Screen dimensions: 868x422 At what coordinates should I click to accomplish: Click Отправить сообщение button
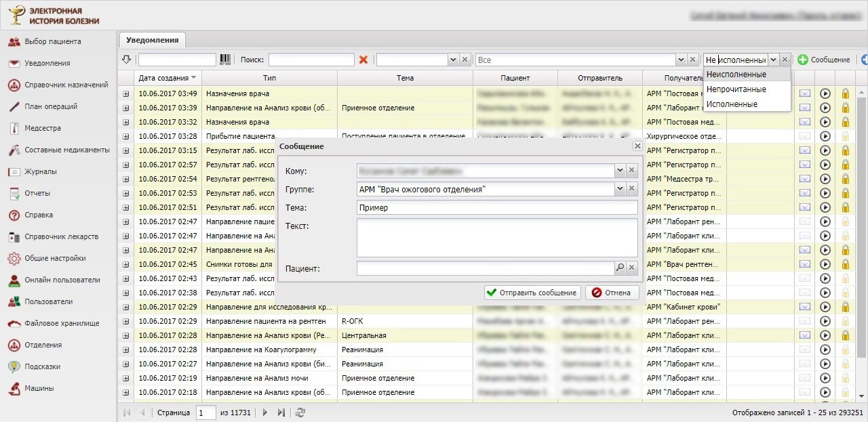pyautogui.click(x=532, y=293)
